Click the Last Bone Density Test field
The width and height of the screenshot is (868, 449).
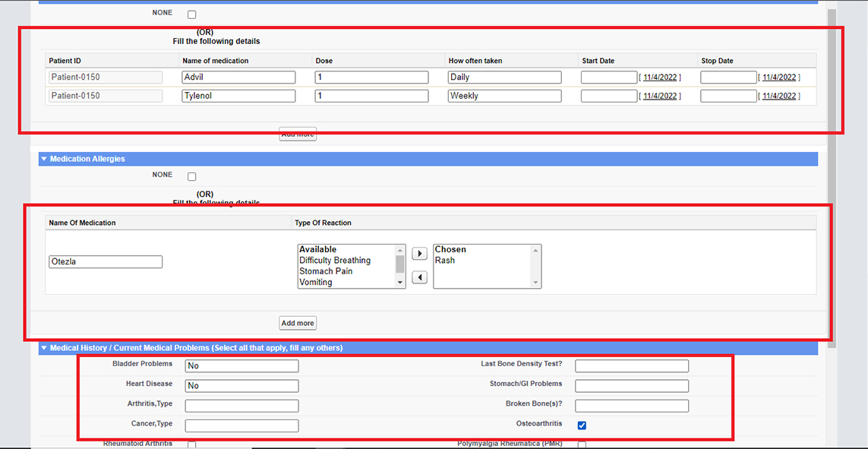click(632, 366)
